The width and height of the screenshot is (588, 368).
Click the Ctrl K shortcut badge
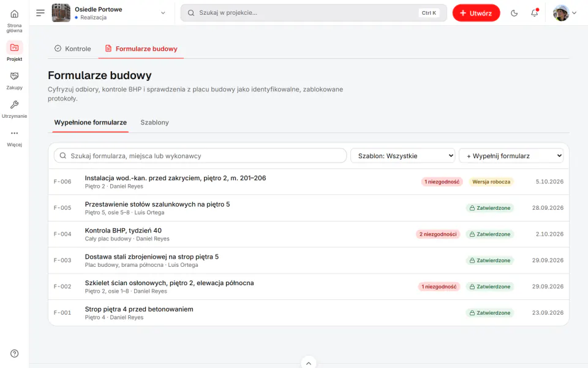click(x=429, y=13)
